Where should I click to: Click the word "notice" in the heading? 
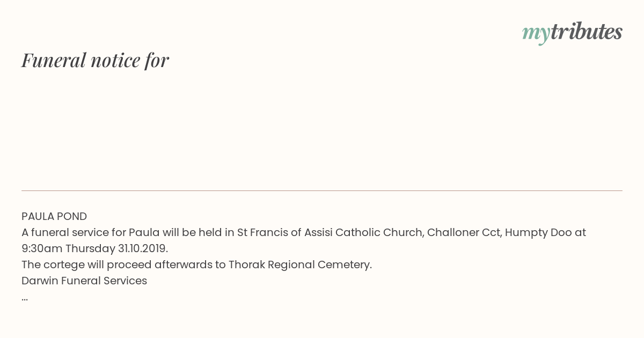115,60
